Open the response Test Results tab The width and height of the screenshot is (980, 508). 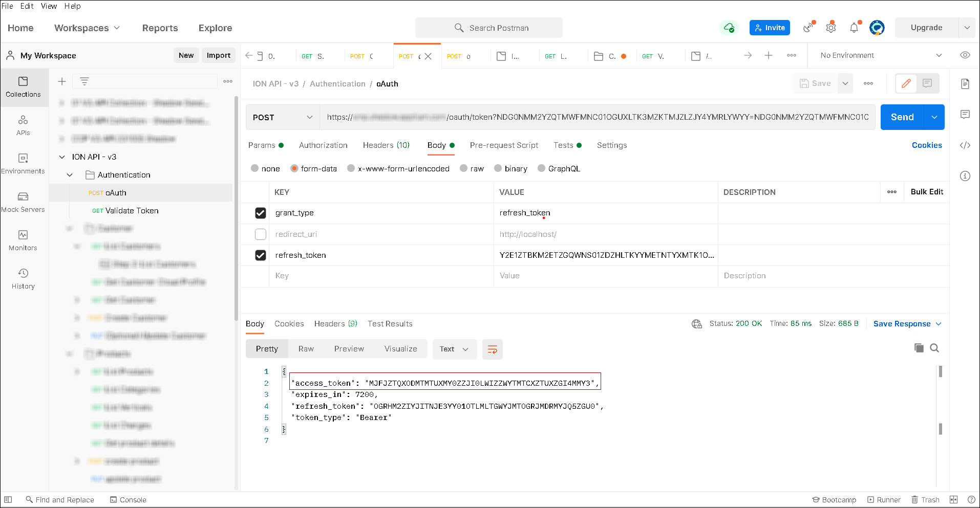click(x=390, y=324)
